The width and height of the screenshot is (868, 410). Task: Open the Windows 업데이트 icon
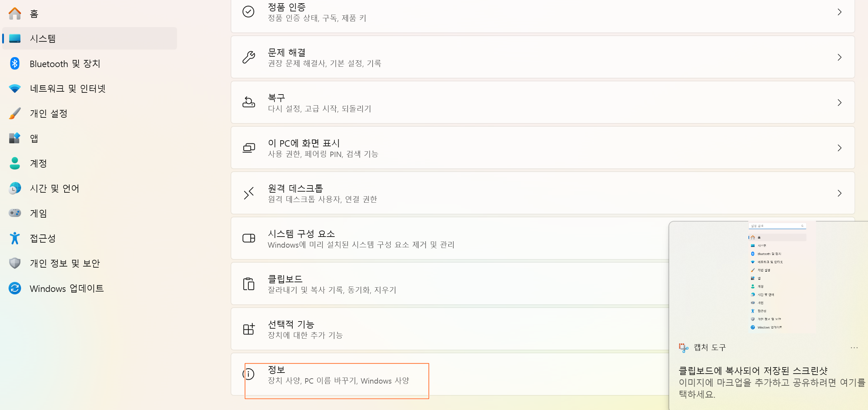15,288
